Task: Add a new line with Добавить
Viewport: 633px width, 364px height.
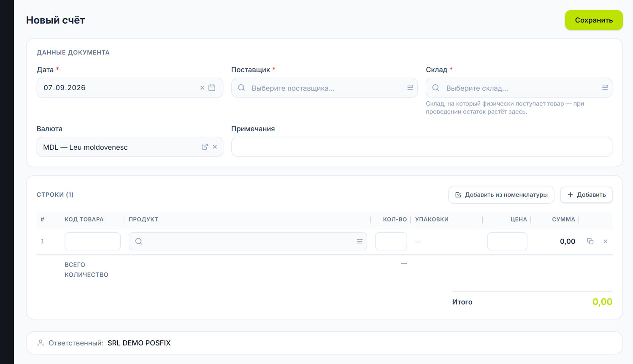Action: 587,195
